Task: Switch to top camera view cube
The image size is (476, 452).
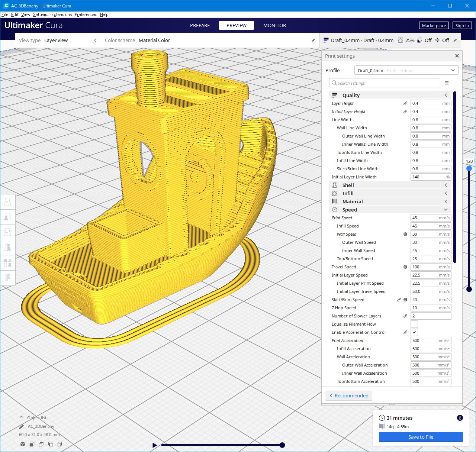Action: 41,444
